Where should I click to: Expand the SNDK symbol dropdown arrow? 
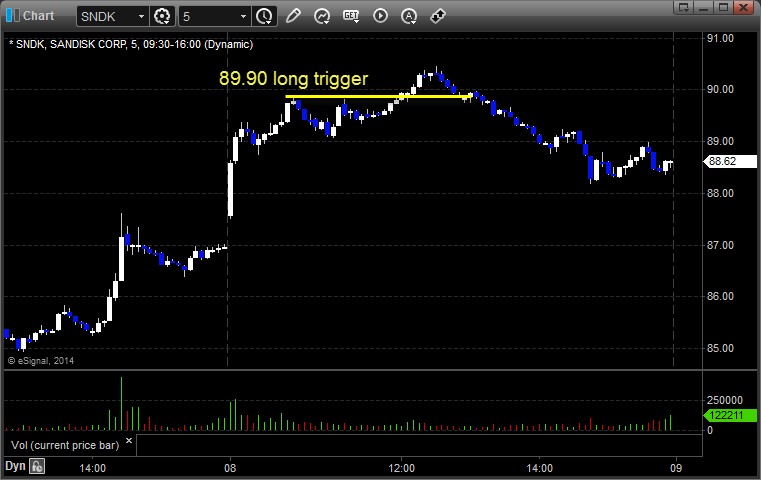click(141, 17)
